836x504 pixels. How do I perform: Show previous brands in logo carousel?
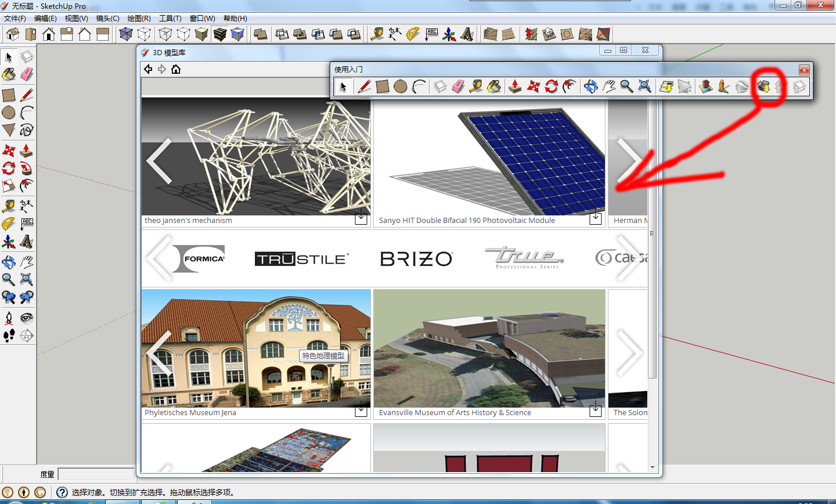coord(159,258)
